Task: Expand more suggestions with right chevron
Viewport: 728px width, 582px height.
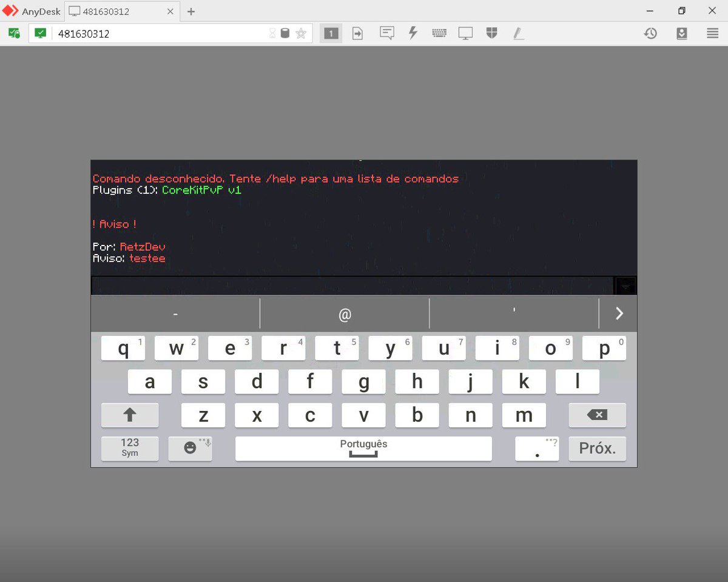Action: 619,313
